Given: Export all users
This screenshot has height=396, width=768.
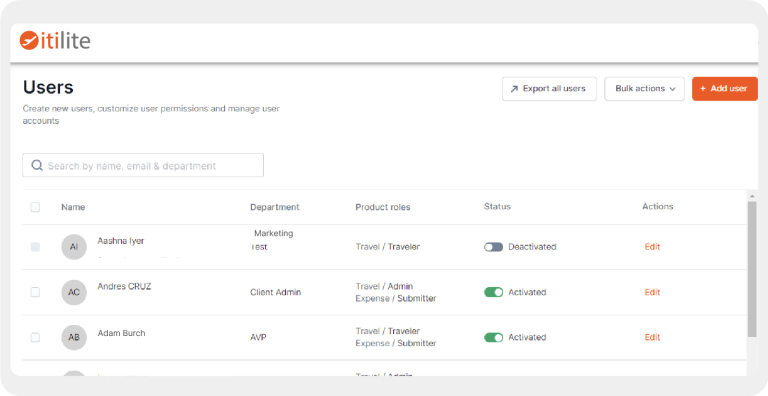Looking at the screenshot, I should pos(549,89).
